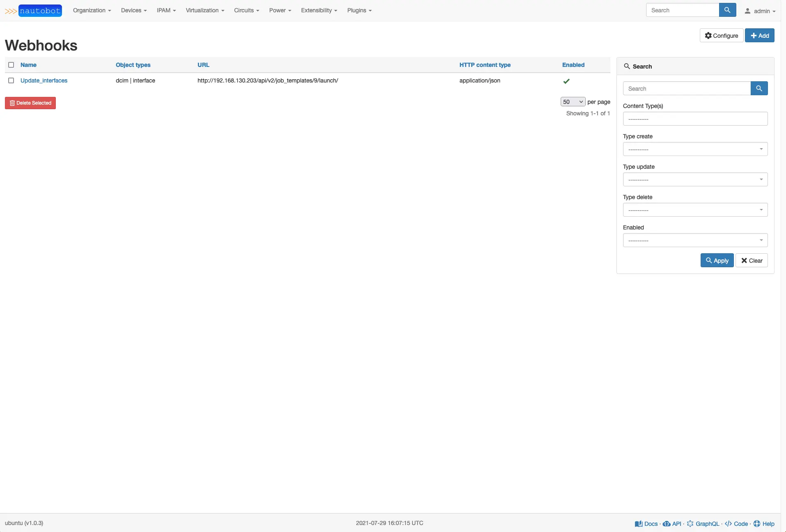Open the API link in footer

pyautogui.click(x=672, y=524)
